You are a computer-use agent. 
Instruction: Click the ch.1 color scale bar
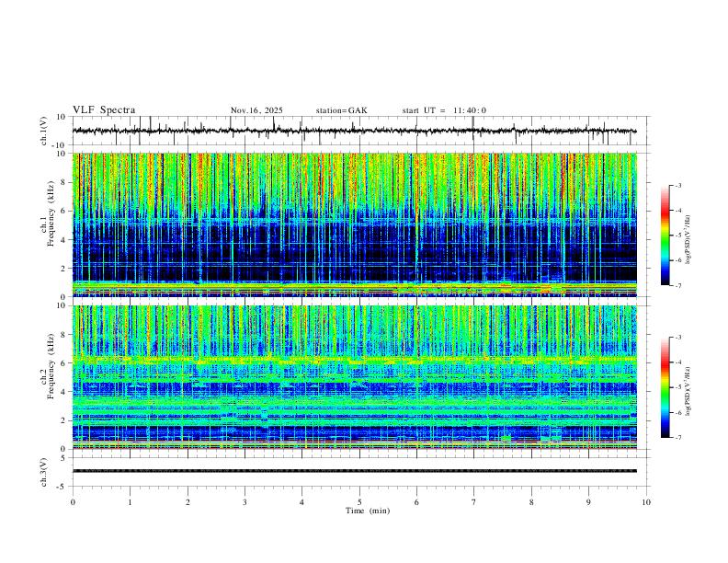pos(665,236)
